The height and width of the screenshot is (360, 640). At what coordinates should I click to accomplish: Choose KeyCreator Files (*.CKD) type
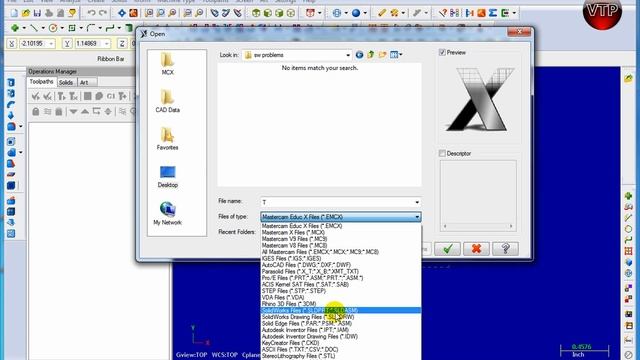click(340, 343)
